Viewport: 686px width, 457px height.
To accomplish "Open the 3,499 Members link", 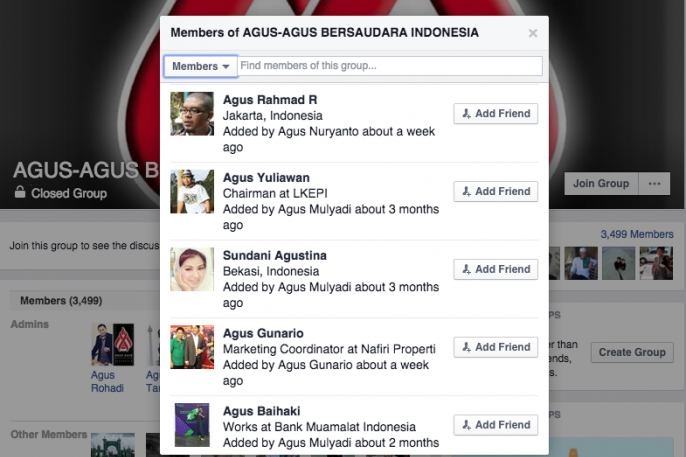I will [x=637, y=234].
